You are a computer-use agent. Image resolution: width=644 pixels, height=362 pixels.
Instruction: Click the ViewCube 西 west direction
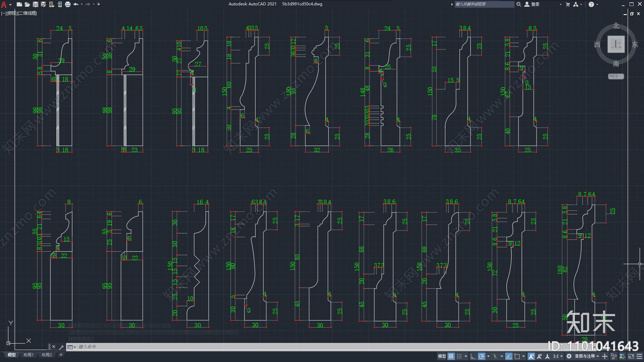tap(597, 44)
